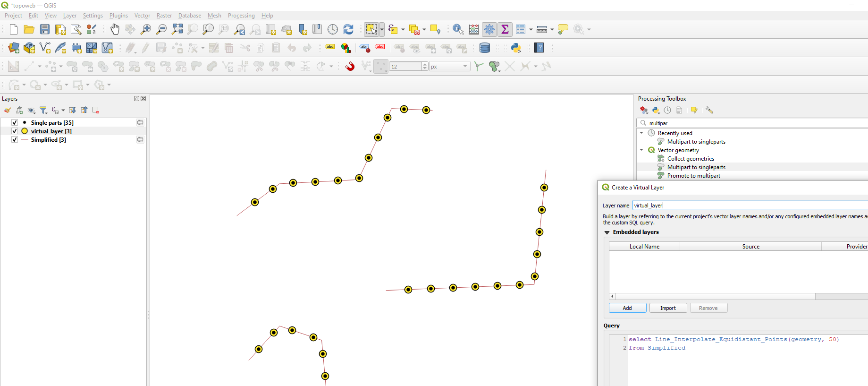The width and height of the screenshot is (868, 386).
Task: Click the Save Project floppy icon
Action: (45, 29)
